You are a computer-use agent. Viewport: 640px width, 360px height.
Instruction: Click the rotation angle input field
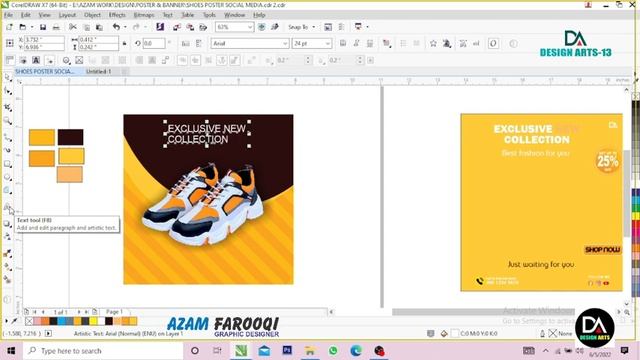click(154, 43)
